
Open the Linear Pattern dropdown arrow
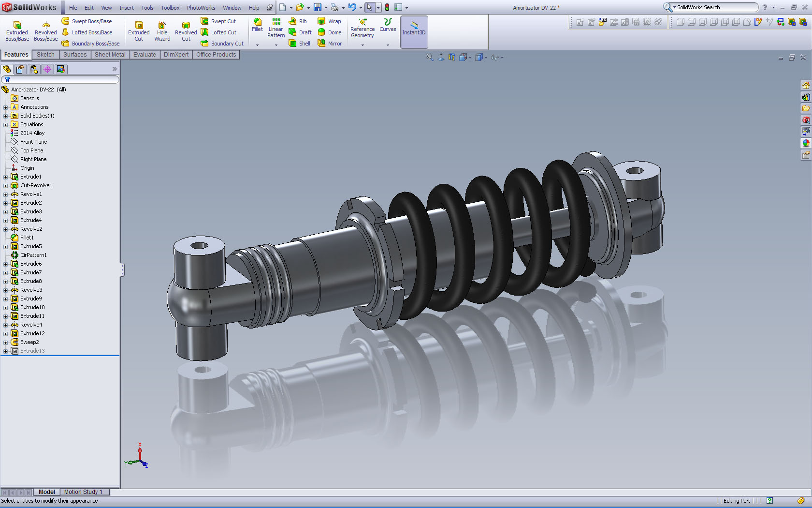point(276,45)
